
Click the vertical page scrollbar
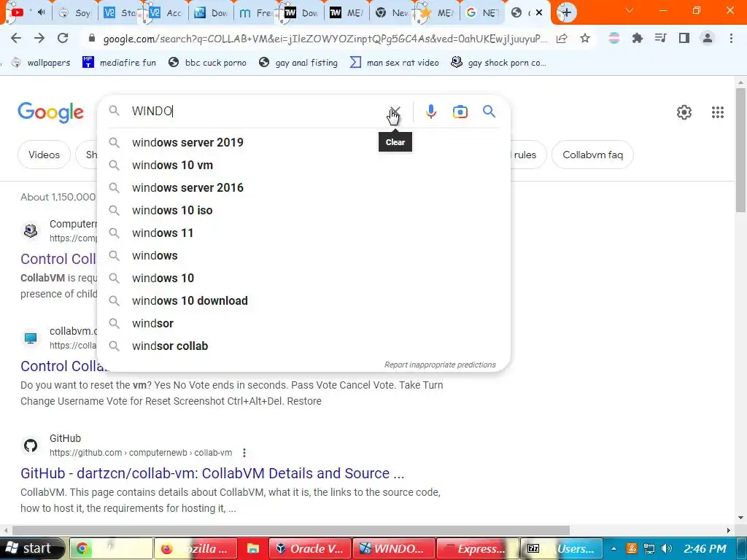point(741,150)
